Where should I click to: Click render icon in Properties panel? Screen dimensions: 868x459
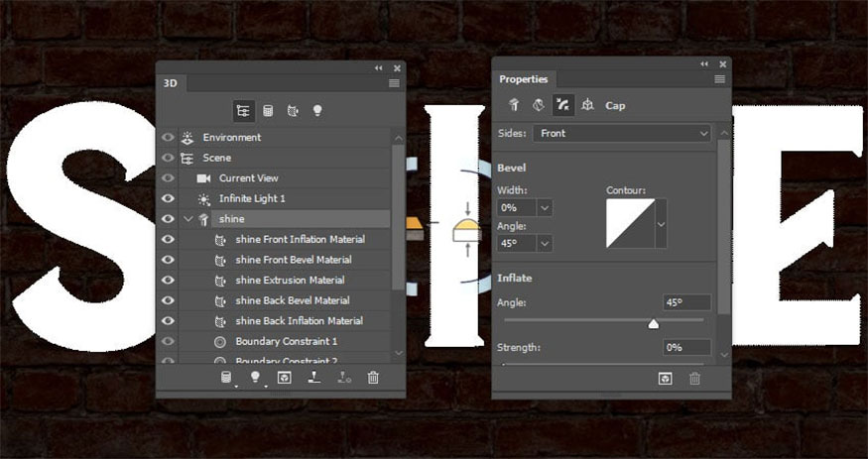(x=665, y=379)
